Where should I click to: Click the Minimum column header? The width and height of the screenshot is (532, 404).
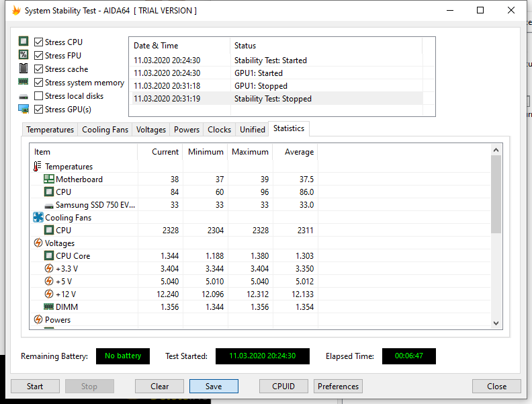[x=206, y=152]
